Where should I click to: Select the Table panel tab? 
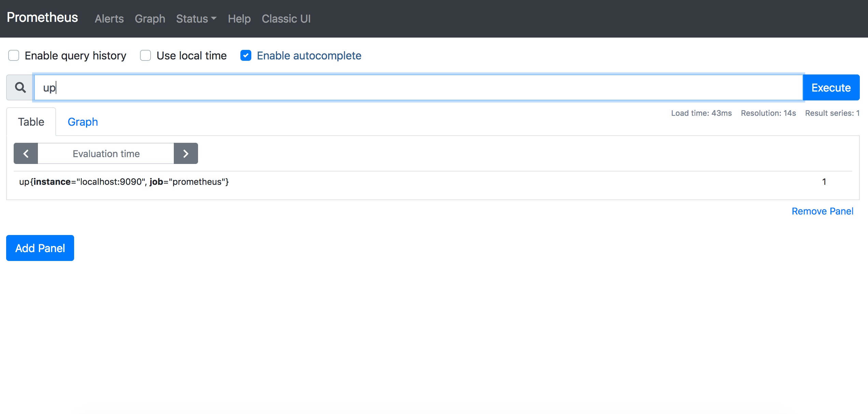pos(31,122)
